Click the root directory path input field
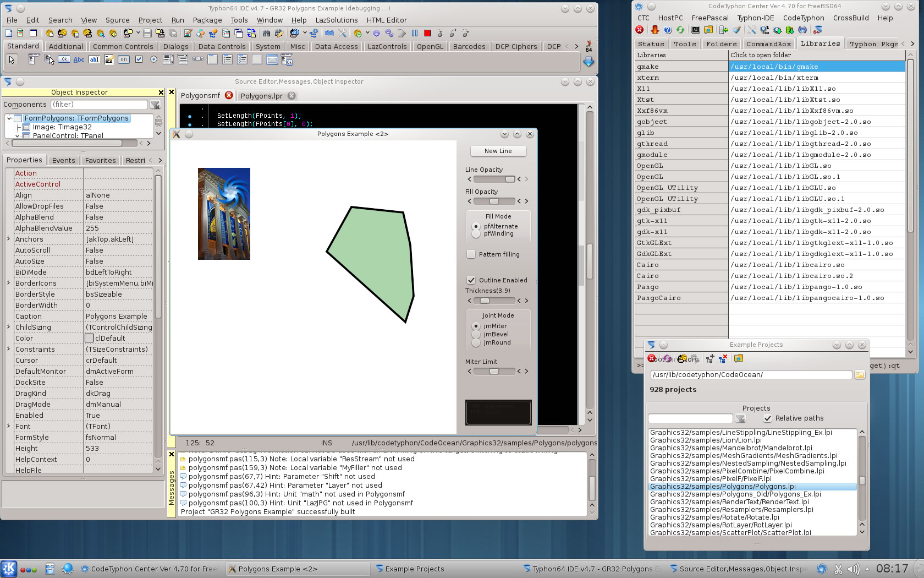The image size is (924, 578). click(x=751, y=375)
